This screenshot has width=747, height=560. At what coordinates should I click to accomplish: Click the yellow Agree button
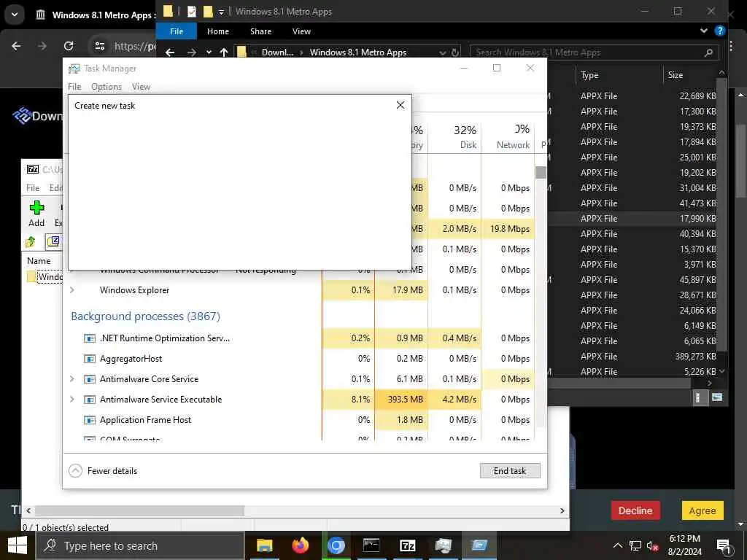703,510
